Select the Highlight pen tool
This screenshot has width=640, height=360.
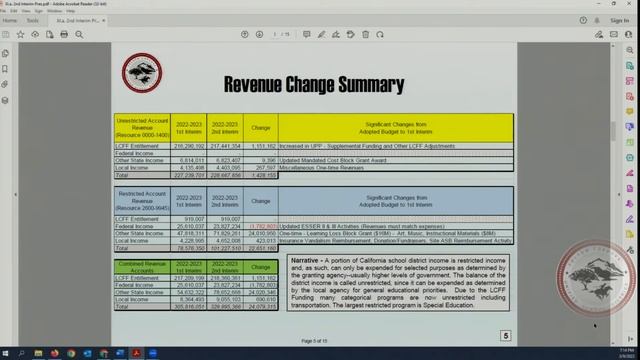point(321,35)
